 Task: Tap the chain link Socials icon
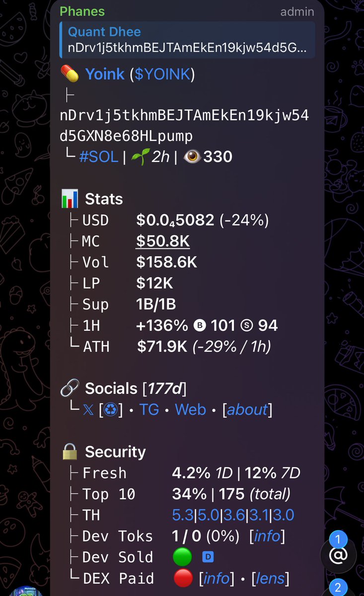[70, 388]
